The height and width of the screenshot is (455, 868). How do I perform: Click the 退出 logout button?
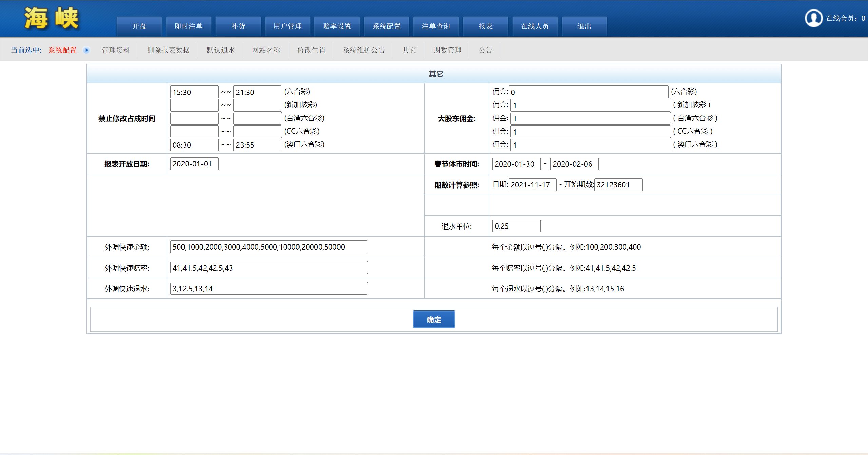pos(584,26)
